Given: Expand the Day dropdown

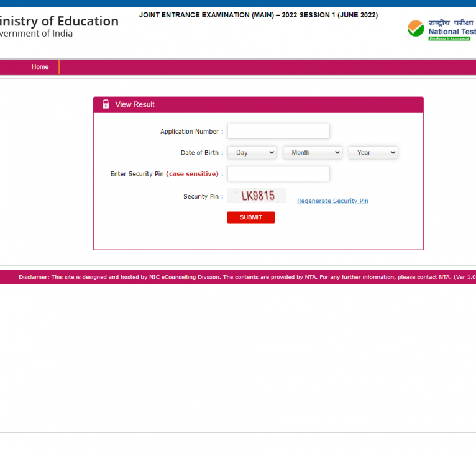Looking at the screenshot, I should [252, 153].
